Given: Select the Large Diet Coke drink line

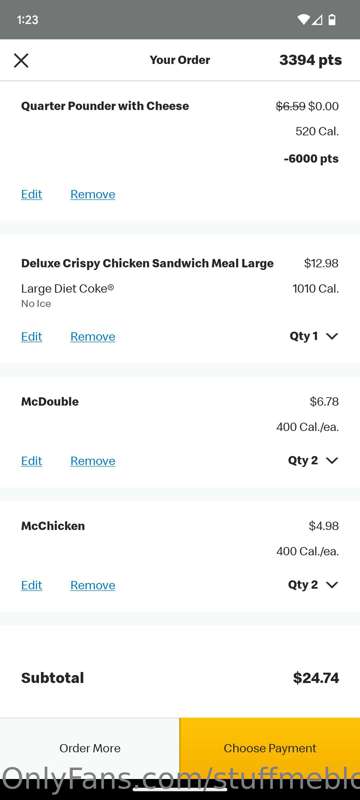Looking at the screenshot, I should (67, 289).
